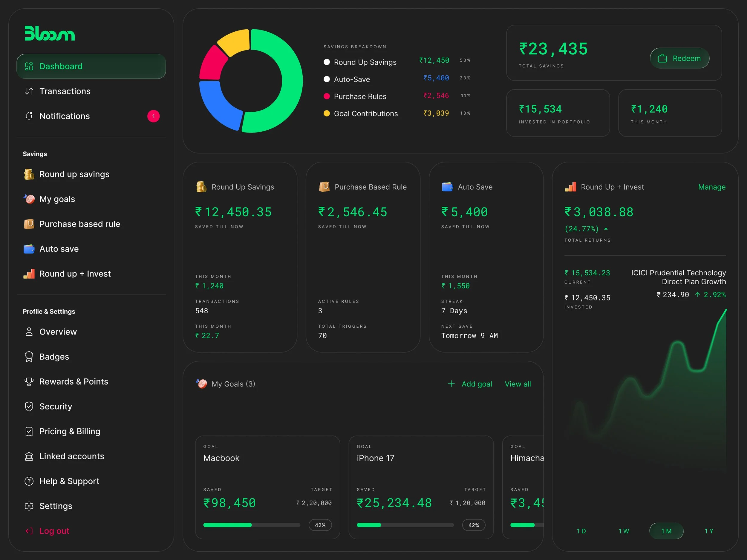
Task: Click the yellow Goal Contributions legend dot
Action: tap(327, 113)
